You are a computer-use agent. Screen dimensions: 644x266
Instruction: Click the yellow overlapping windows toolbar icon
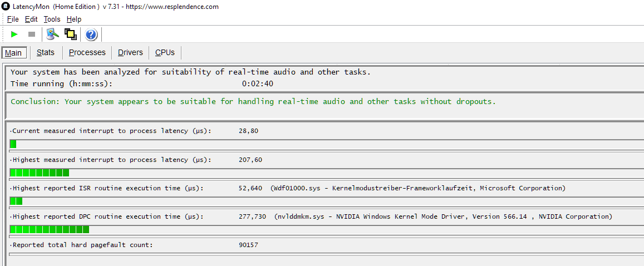[x=71, y=35]
